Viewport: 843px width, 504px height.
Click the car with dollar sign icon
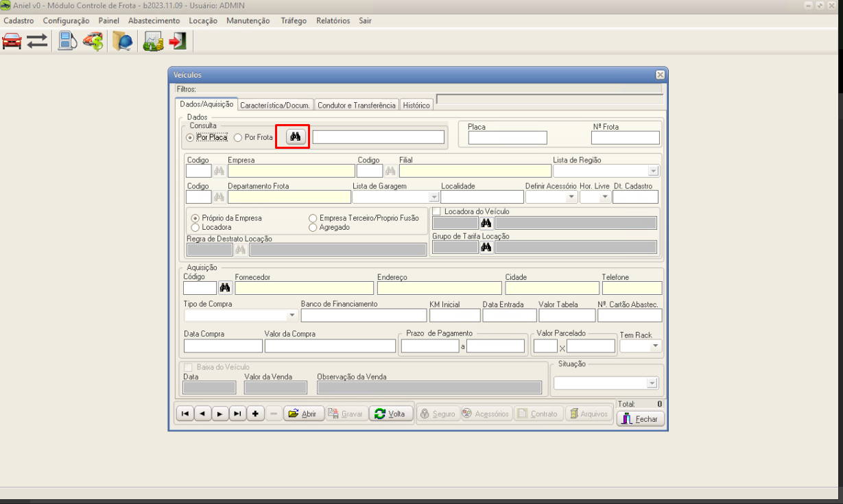pos(93,41)
